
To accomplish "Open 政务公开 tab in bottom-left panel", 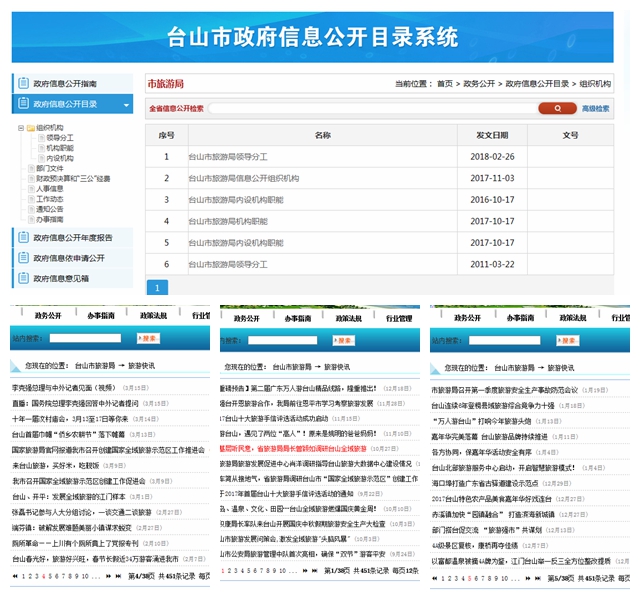I will (48, 315).
